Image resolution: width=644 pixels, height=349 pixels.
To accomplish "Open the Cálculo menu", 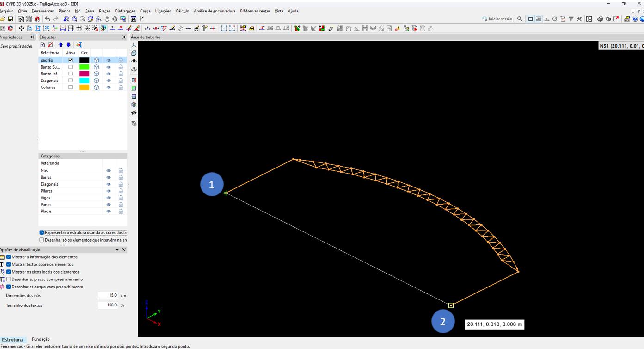I will coord(182,11).
